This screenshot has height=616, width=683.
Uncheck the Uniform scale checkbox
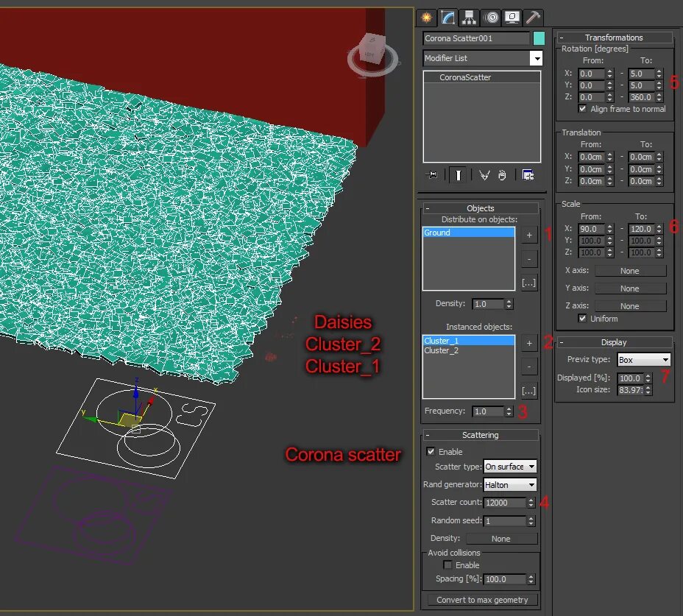[x=584, y=318]
